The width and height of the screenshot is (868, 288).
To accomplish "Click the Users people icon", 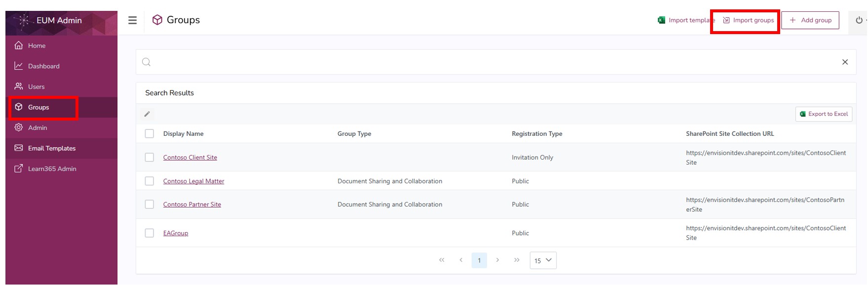I will coord(19,86).
